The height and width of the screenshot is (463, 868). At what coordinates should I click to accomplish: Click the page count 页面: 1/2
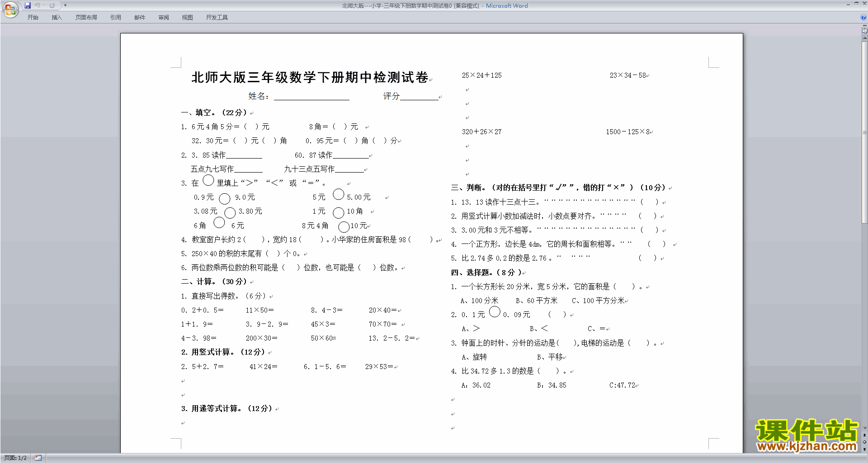[x=15, y=458]
